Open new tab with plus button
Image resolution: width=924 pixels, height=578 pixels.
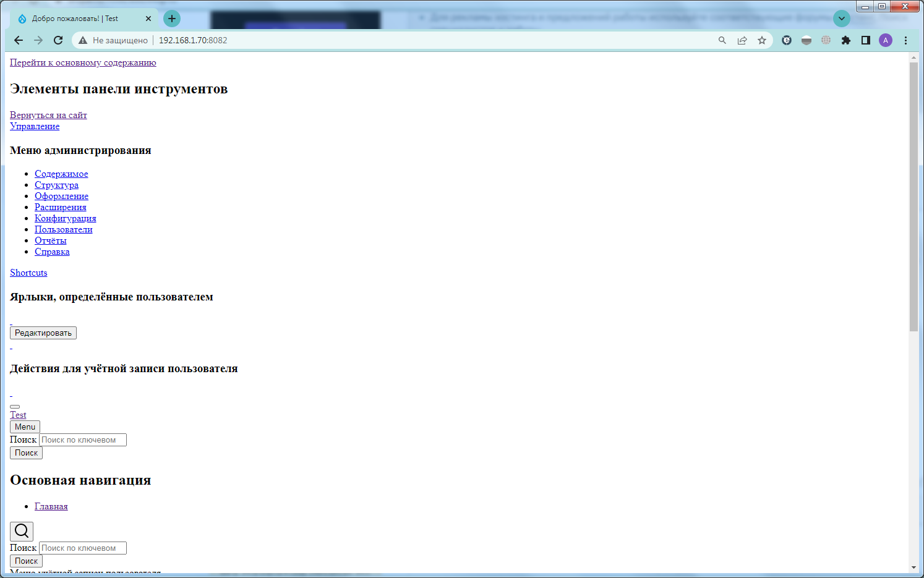(x=172, y=19)
